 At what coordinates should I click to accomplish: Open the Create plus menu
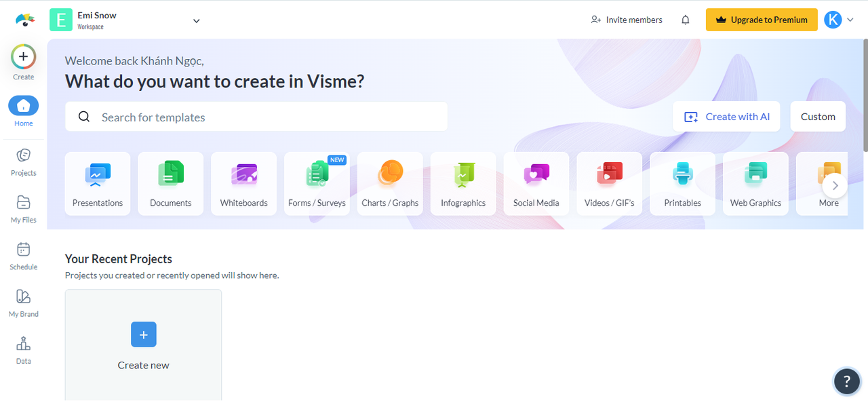[23, 57]
